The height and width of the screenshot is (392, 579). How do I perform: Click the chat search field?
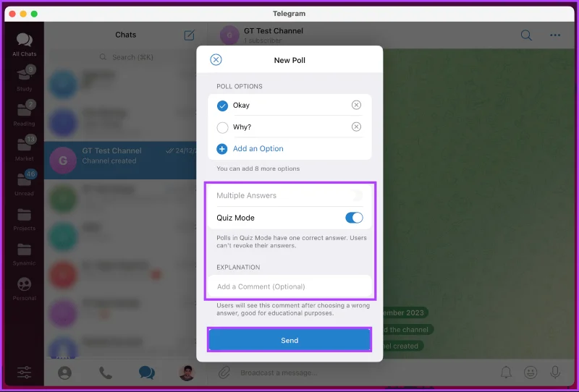[x=125, y=57]
